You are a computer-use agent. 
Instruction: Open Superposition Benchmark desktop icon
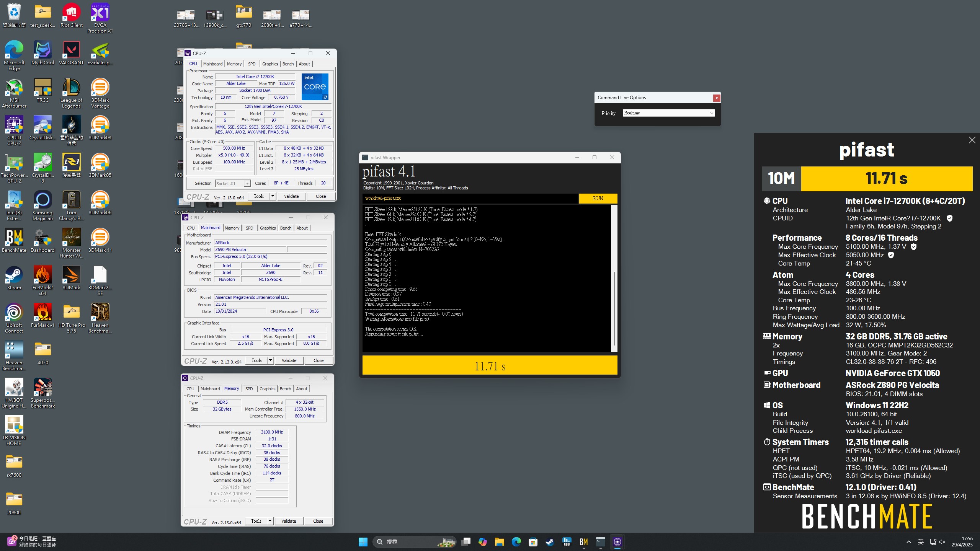42,393
